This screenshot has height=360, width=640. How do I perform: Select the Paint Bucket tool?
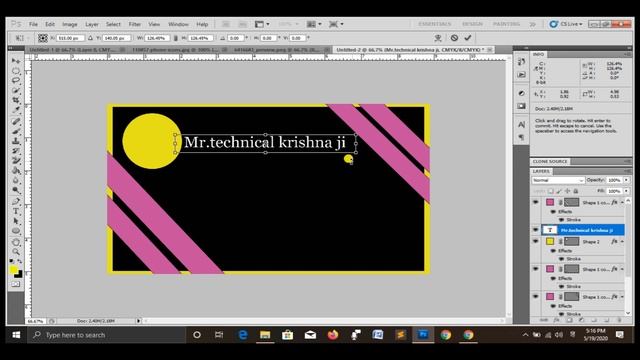tap(16, 171)
